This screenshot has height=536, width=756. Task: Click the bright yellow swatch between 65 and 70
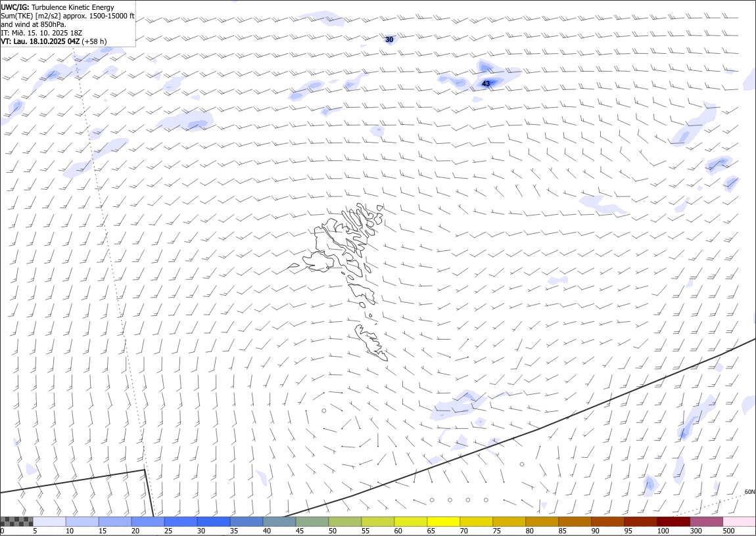443,522
